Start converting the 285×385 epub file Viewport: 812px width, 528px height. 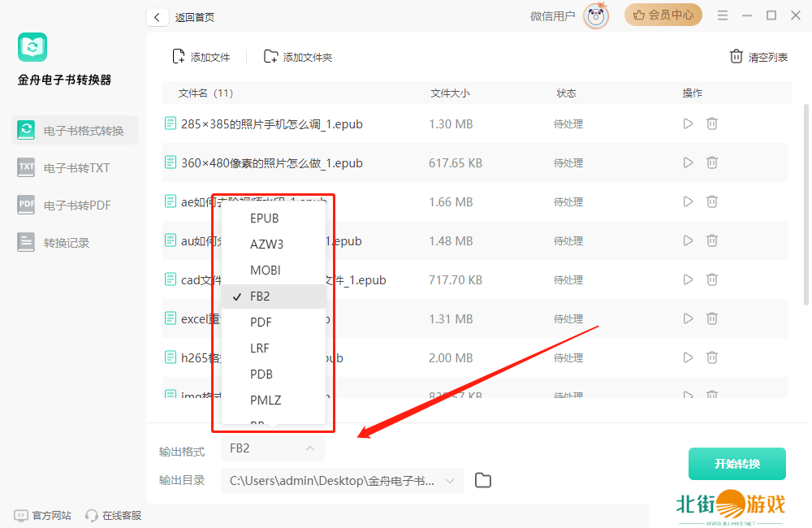click(688, 123)
